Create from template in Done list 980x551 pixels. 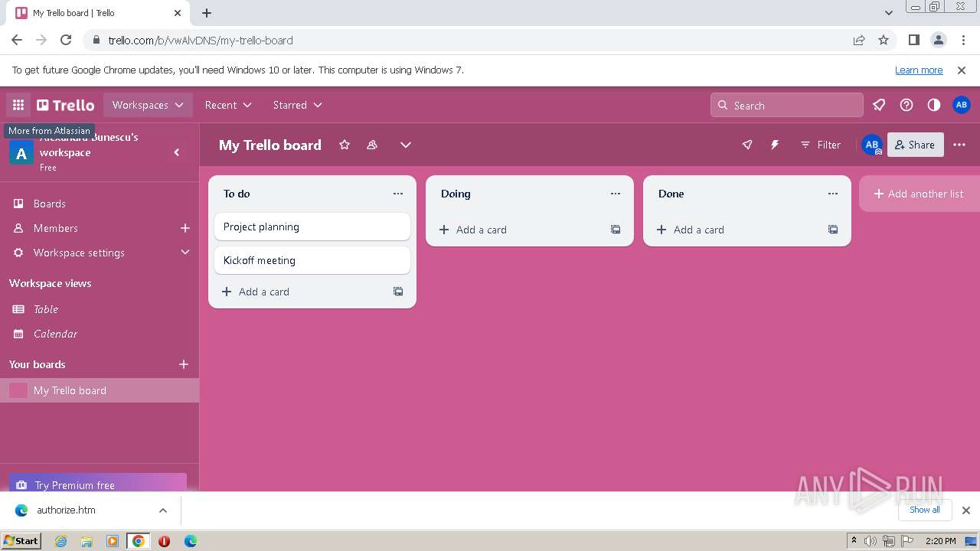click(833, 230)
